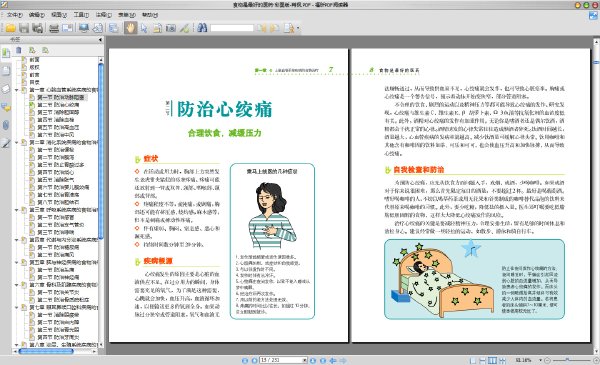The height and width of the screenshot is (365, 600).
Task: Click the bookmarks panel horizontal scrollbar
Action: 46,351
